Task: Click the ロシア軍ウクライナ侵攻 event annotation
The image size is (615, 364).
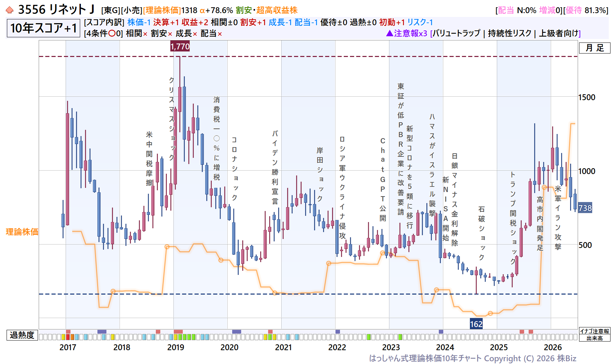Action: pos(342,187)
